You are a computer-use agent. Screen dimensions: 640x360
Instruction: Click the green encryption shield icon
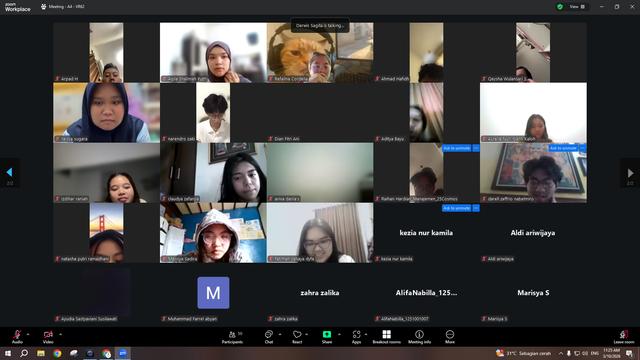tap(560, 7)
